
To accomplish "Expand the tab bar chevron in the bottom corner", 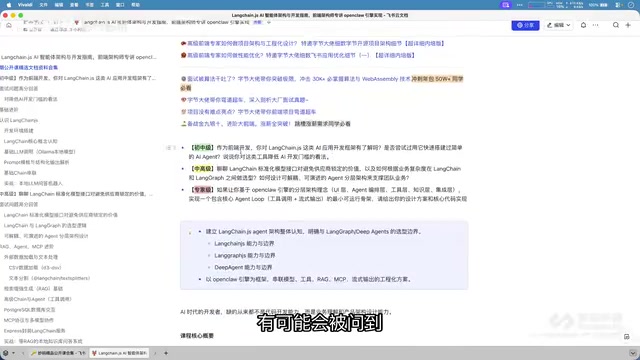I will [x=633, y=353].
